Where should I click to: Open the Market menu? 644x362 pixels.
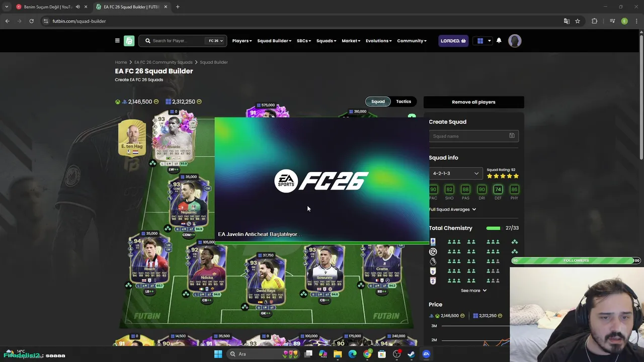point(351,41)
